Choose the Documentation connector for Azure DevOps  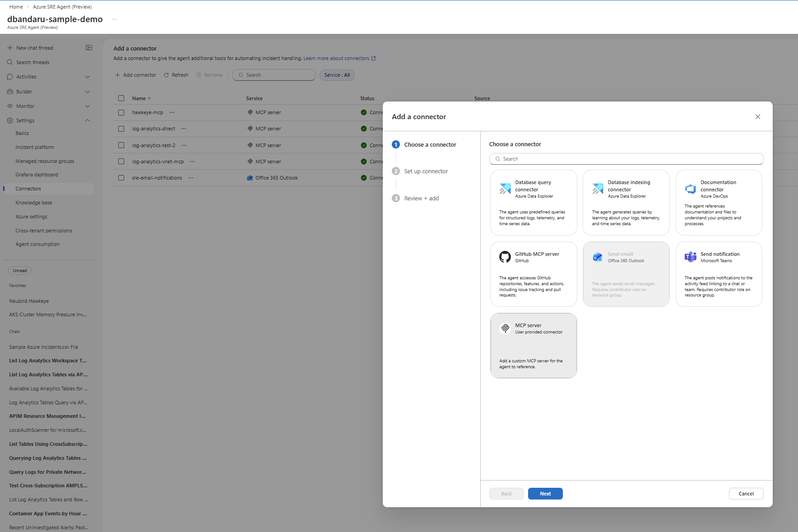coord(719,202)
